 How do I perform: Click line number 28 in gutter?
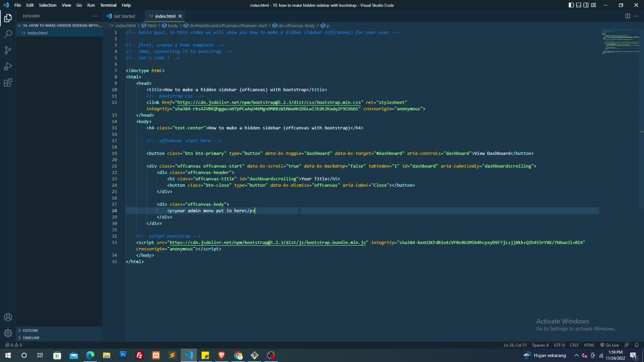[114, 211]
